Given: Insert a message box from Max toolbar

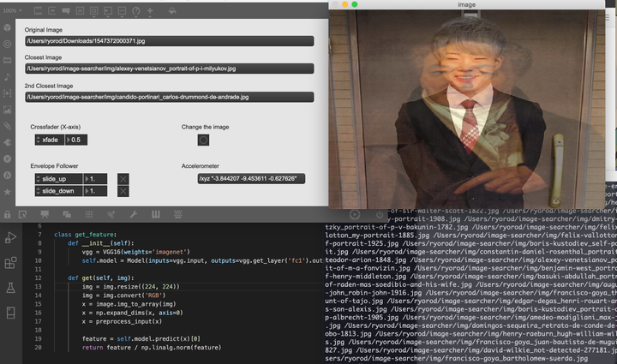Looking at the screenshot, I should (x=52, y=10).
